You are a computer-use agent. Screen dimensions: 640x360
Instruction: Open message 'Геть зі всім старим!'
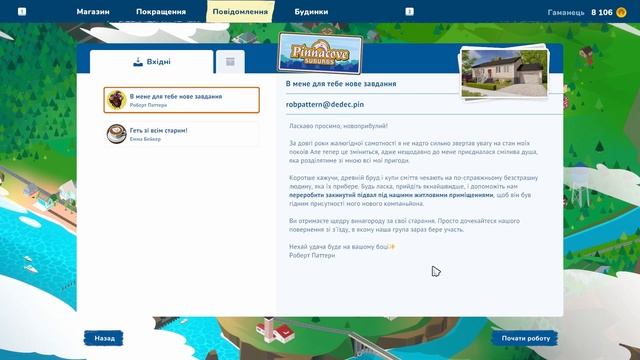point(182,134)
